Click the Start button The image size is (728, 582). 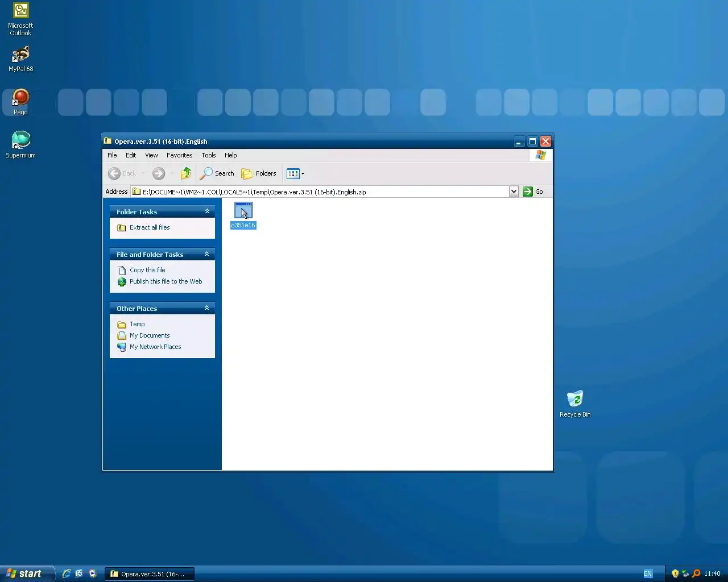coord(27,573)
